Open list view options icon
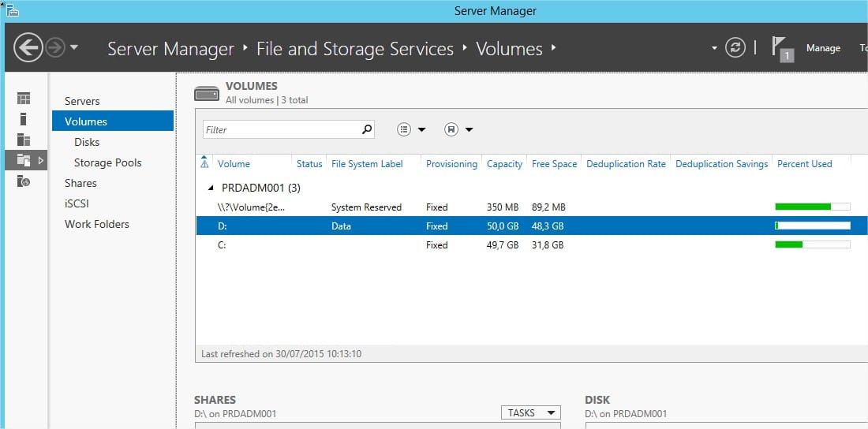Viewport: 868px width, 429px height. pos(404,129)
